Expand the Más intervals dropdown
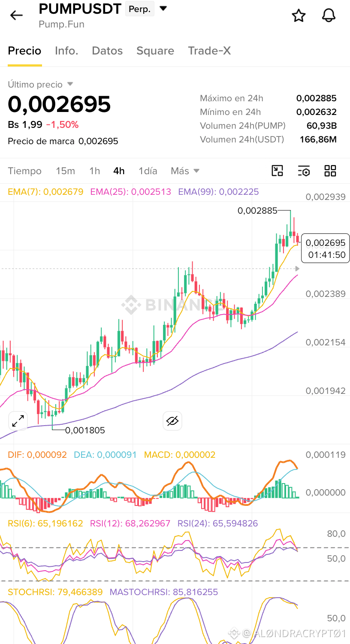This screenshot has height=644, width=350. (185, 171)
